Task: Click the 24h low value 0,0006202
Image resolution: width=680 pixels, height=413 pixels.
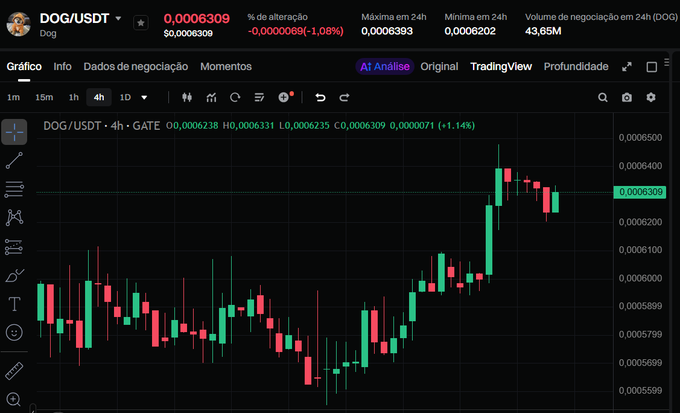Action: click(470, 31)
